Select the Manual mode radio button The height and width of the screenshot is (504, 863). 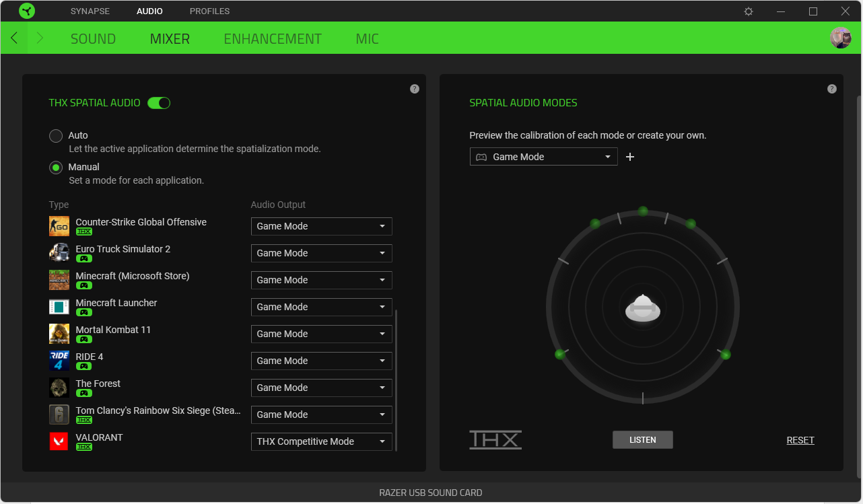[56, 168]
